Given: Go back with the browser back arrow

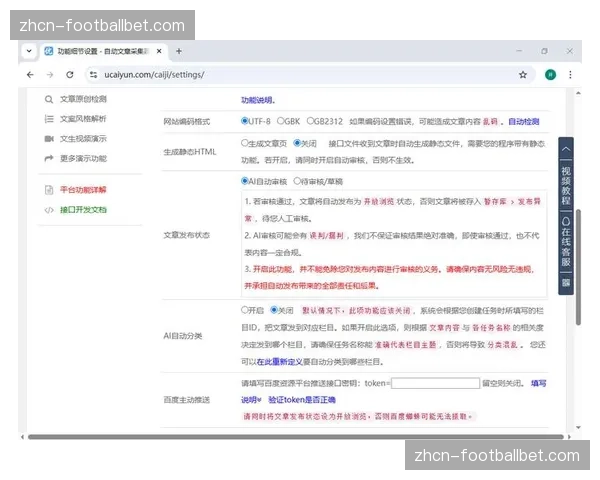Looking at the screenshot, I should pos(30,75).
